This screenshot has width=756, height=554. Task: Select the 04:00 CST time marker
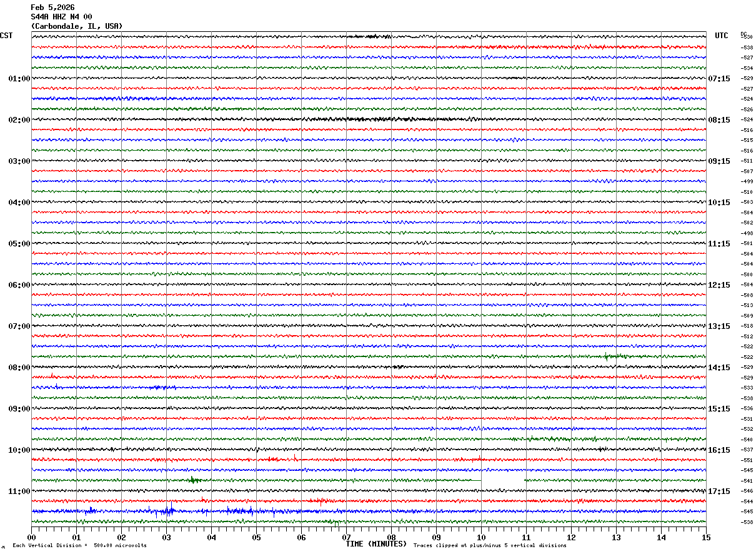pyautogui.click(x=19, y=203)
